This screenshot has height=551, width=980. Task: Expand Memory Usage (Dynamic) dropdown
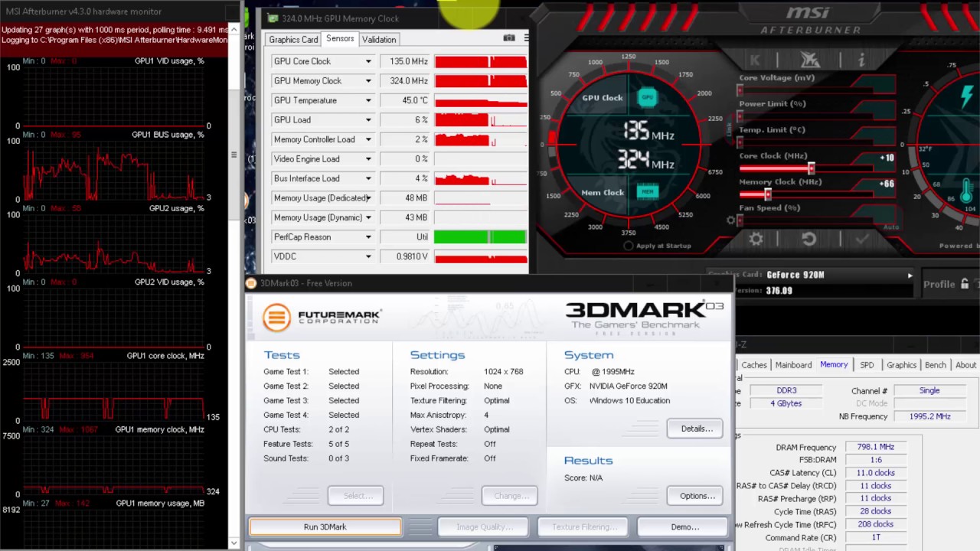(368, 217)
